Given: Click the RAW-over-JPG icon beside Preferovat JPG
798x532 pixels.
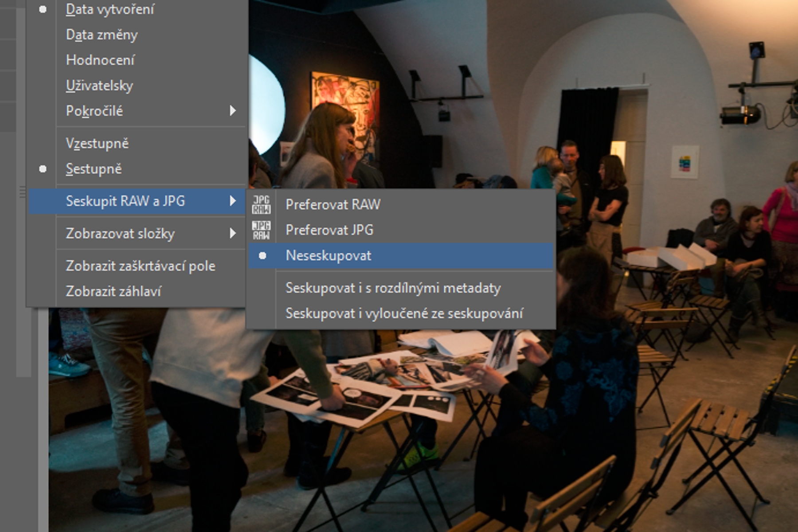Looking at the screenshot, I should coord(261,230).
